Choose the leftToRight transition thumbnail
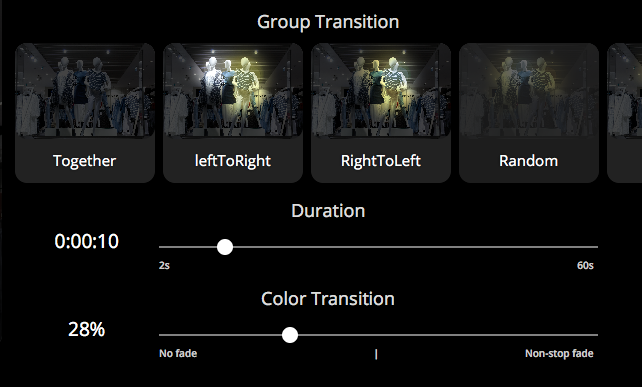 tap(233, 91)
